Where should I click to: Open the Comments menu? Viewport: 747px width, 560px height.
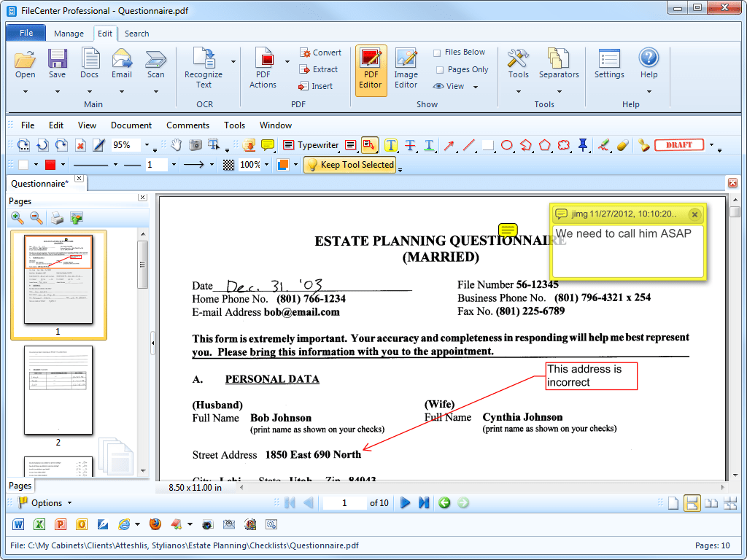[x=187, y=125]
